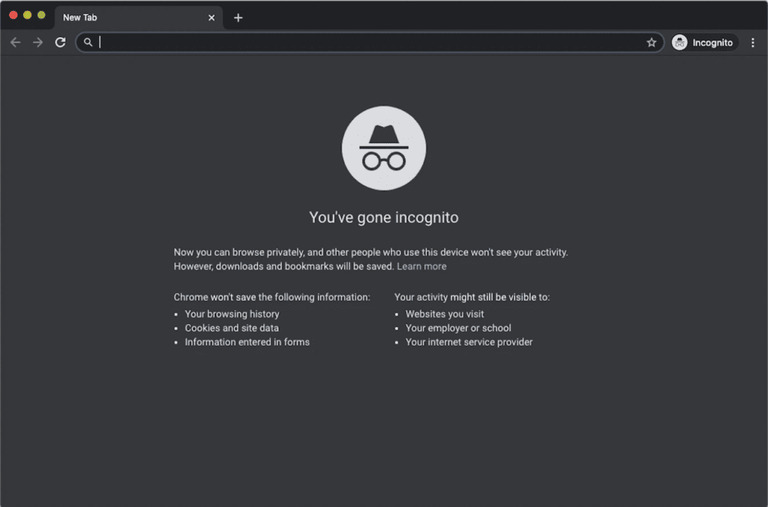Click "Your browsing history" list item

232,314
